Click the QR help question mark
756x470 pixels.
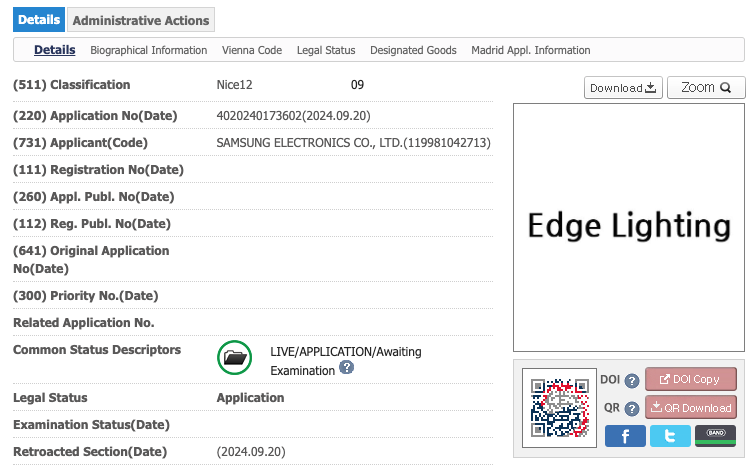632,409
